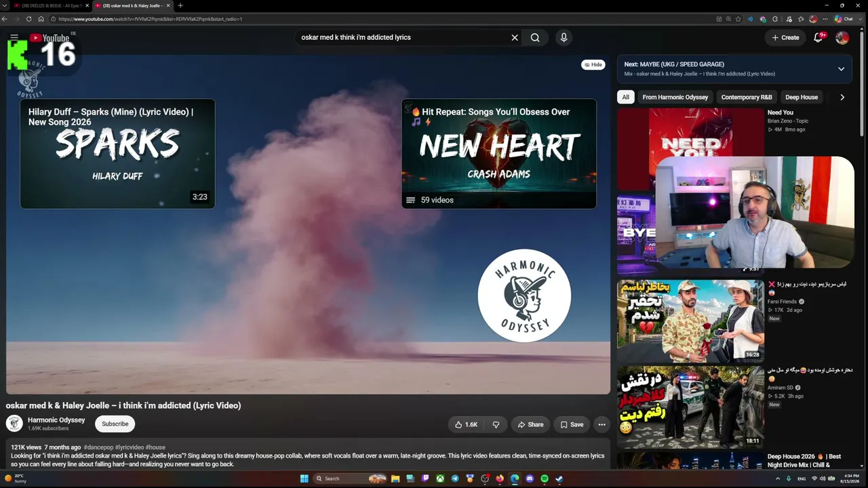868x488 pixels.
Task: Open the account avatar menu
Action: [x=842, y=38]
